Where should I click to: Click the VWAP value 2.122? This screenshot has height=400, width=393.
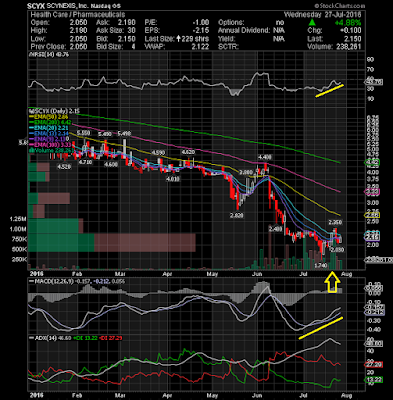point(200,46)
